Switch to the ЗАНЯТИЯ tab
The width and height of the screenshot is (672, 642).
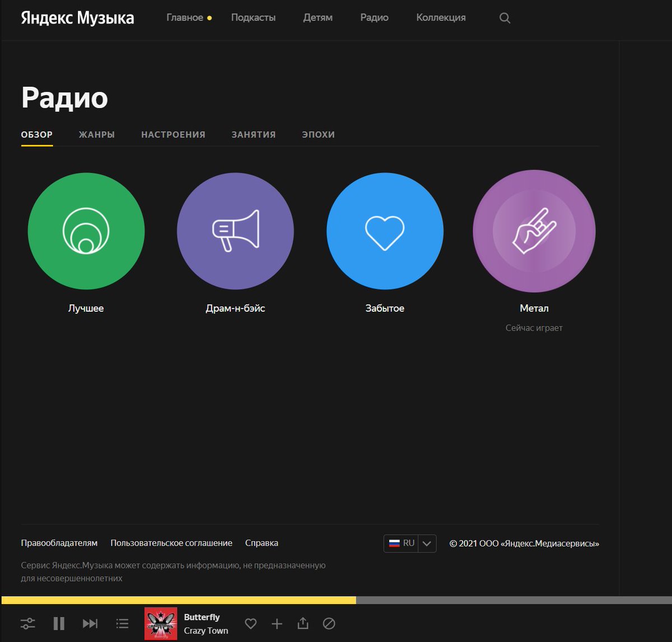tap(254, 134)
